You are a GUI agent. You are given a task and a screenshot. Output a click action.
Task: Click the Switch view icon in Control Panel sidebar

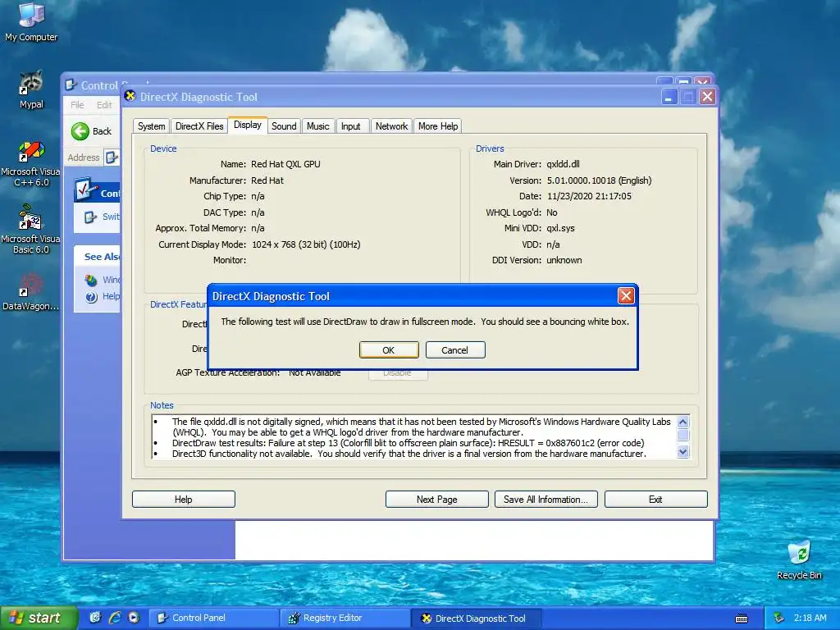tap(90, 217)
